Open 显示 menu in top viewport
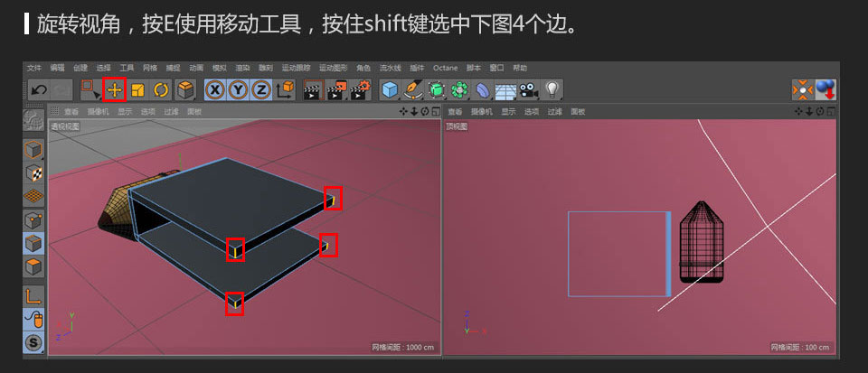 [509, 112]
